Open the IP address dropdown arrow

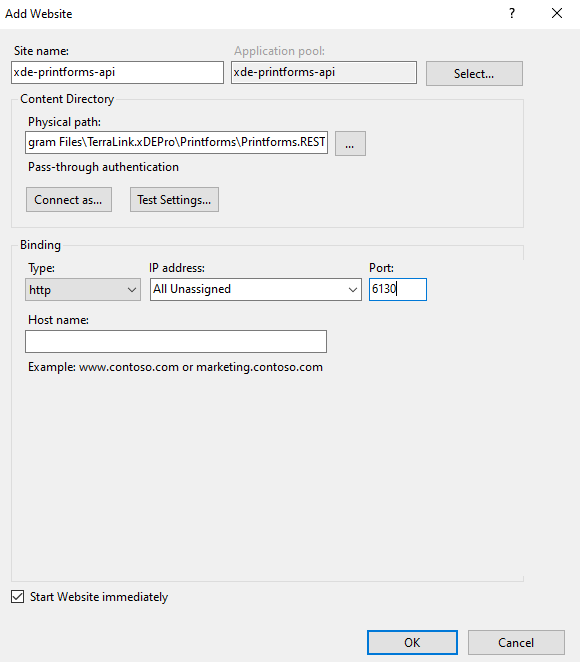coord(353,290)
